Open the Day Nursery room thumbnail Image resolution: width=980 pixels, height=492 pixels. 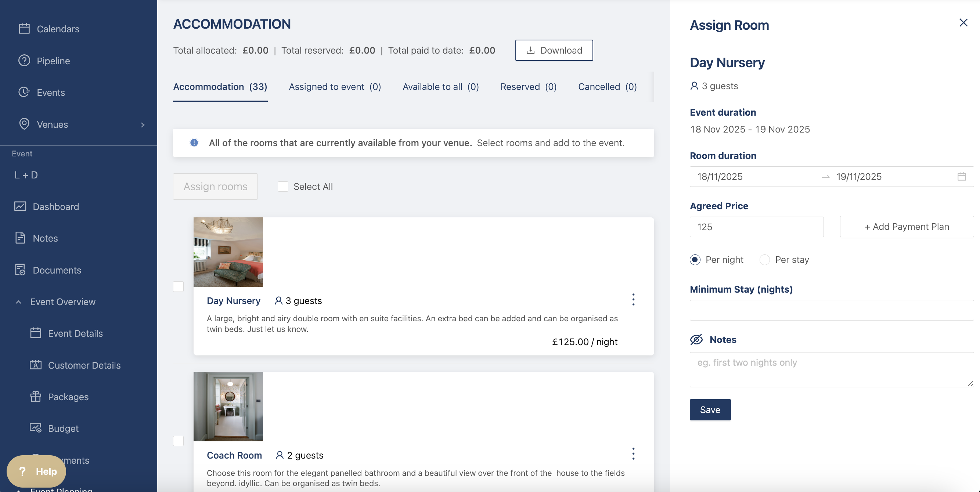pos(228,252)
